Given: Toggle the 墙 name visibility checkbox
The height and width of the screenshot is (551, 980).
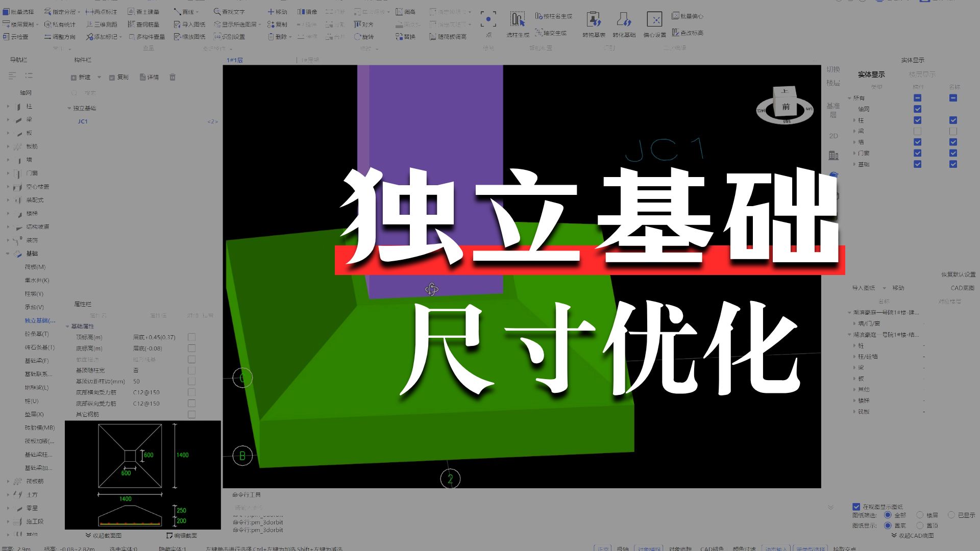Looking at the screenshot, I should pos(953,142).
